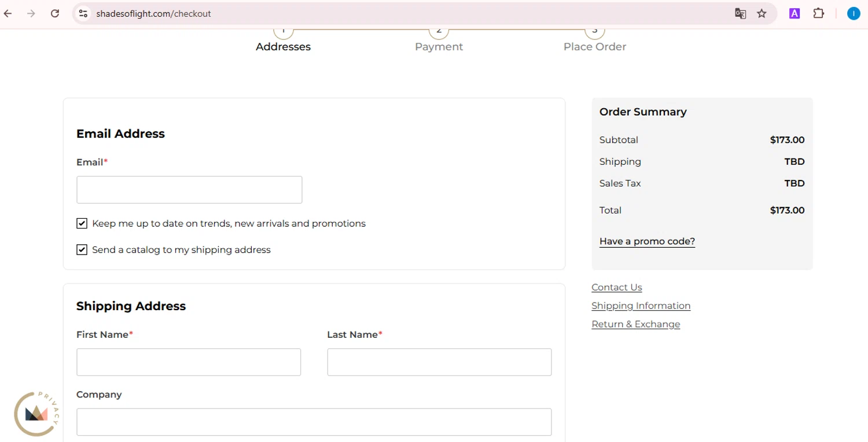
Task: Click the Google Translate icon
Action: 740,13
